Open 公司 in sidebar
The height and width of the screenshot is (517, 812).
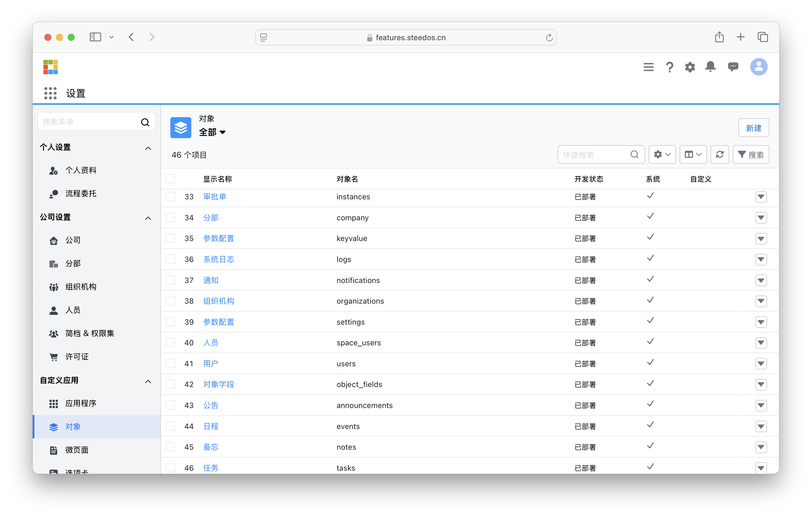tap(97, 240)
